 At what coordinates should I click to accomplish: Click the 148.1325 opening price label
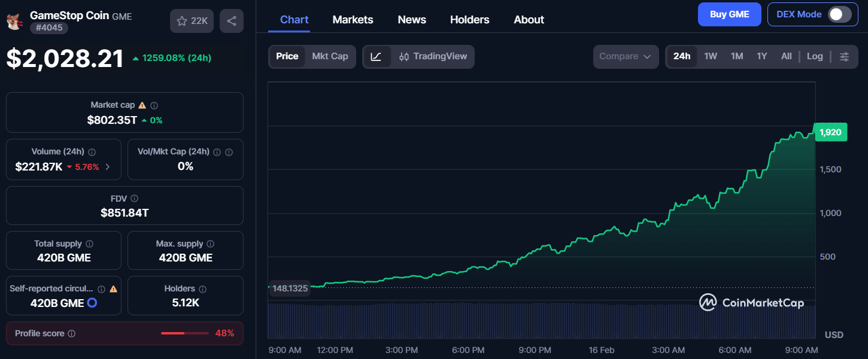290,288
